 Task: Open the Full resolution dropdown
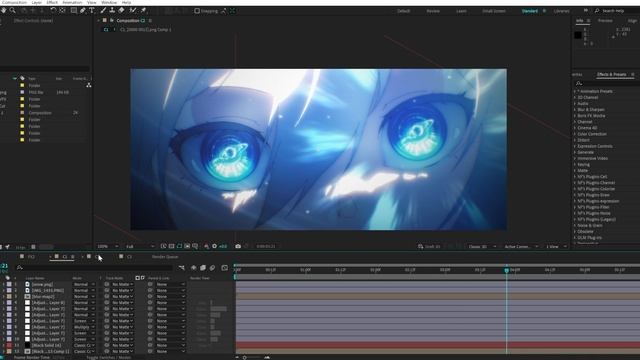click(x=140, y=246)
